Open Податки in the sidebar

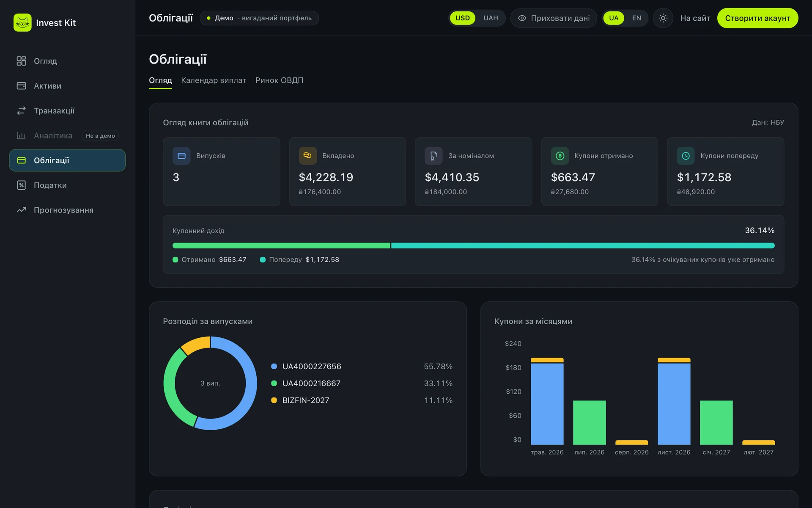pos(67,185)
